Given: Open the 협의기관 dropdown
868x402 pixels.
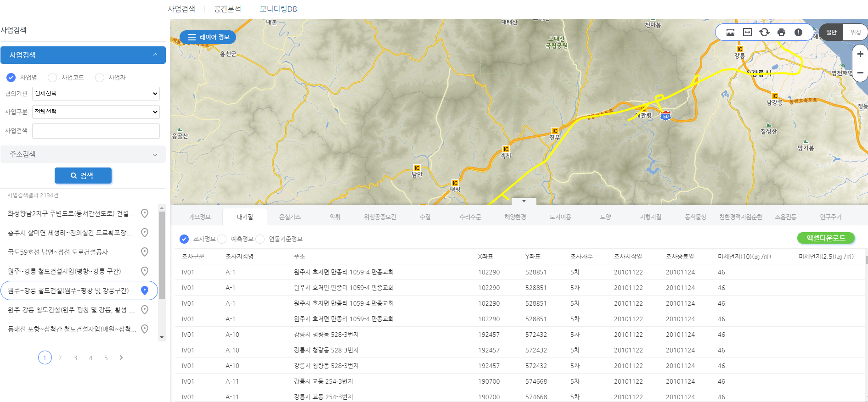Looking at the screenshot, I should pos(96,94).
